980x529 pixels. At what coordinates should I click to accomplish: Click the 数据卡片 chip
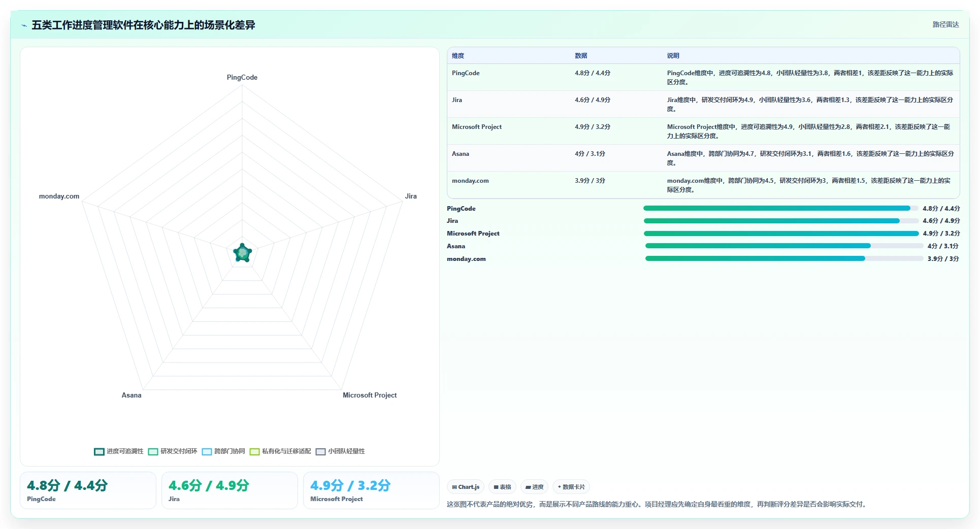571,487
